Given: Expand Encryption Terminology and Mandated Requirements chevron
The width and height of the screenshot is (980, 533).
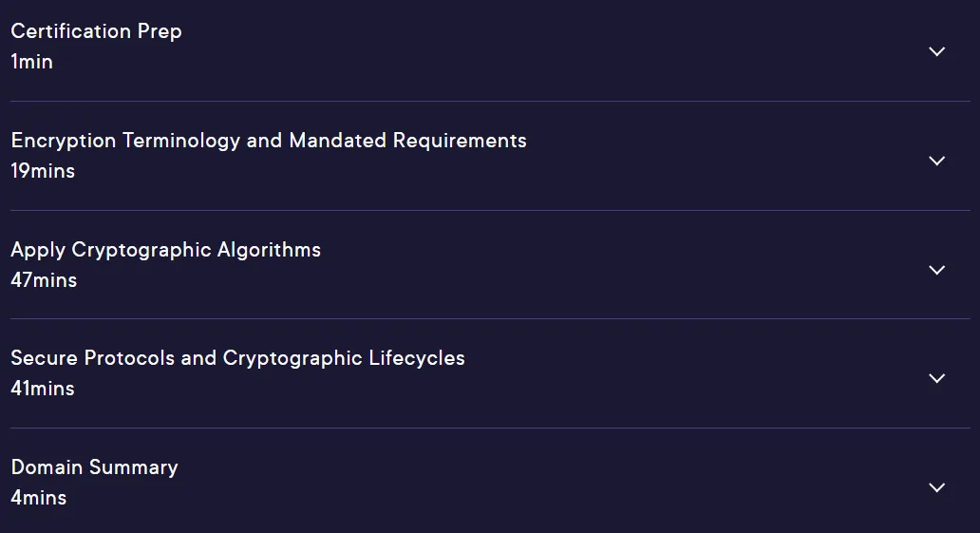Looking at the screenshot, I should click(x=936, y=161).
